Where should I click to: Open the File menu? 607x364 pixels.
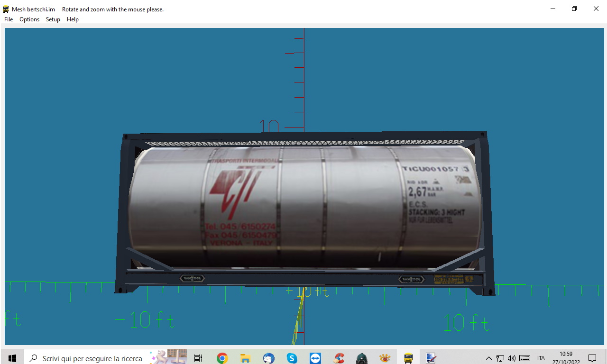[9, 19]
